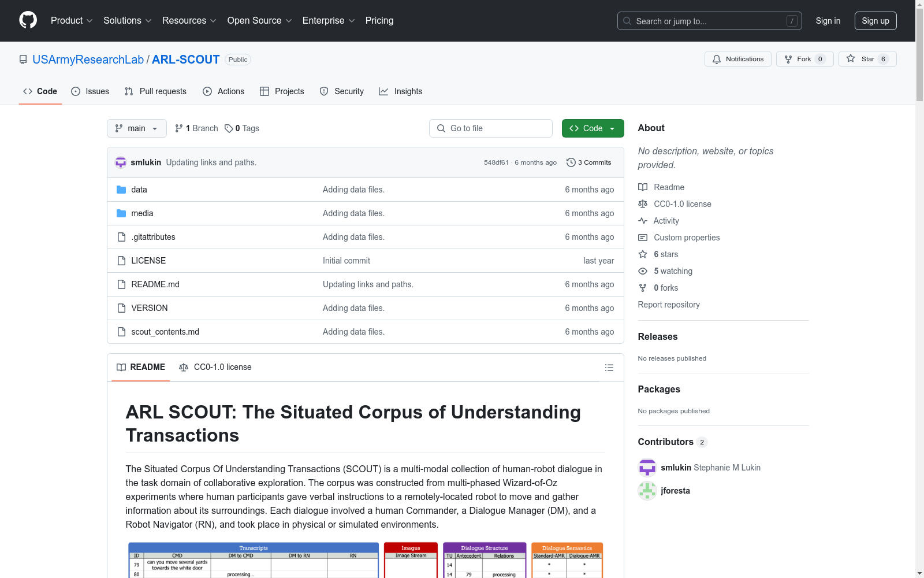Star the ARL-SCOUT repository
The height and width of the screenshot is (578, 924).
tap(867, 59)
